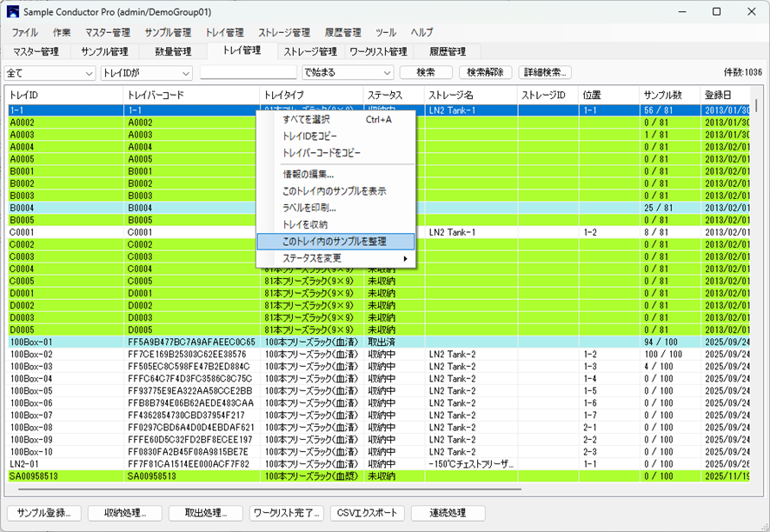Choose 'このトレイ内のサンプルを整理' from context menu

tap(335, 241)
